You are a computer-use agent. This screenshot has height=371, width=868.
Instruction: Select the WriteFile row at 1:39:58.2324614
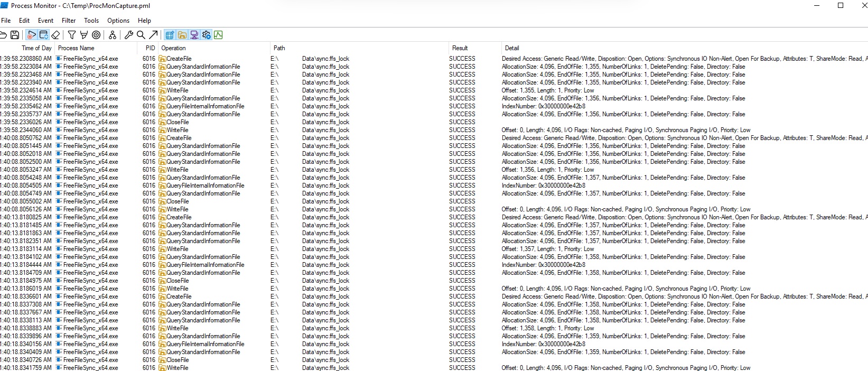tap(434, 90)
